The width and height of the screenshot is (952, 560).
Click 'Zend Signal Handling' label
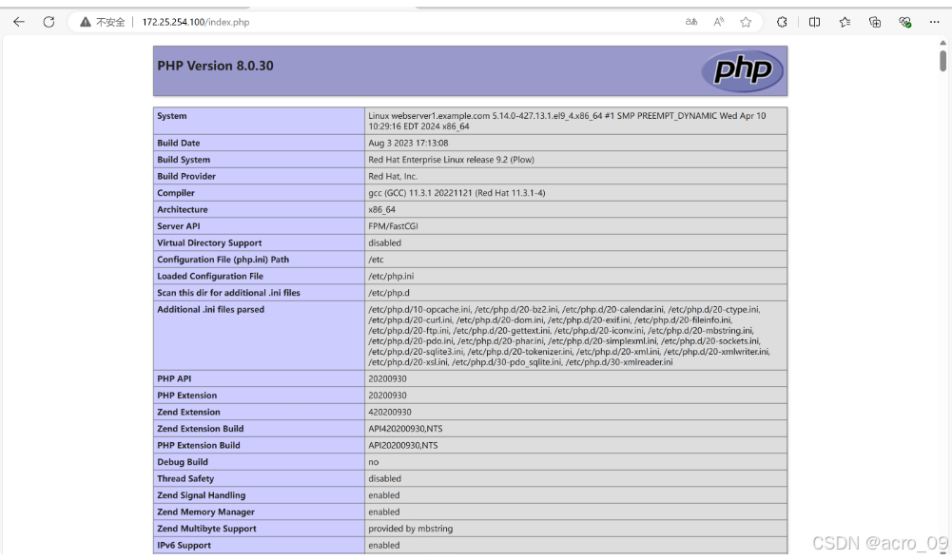202,495
